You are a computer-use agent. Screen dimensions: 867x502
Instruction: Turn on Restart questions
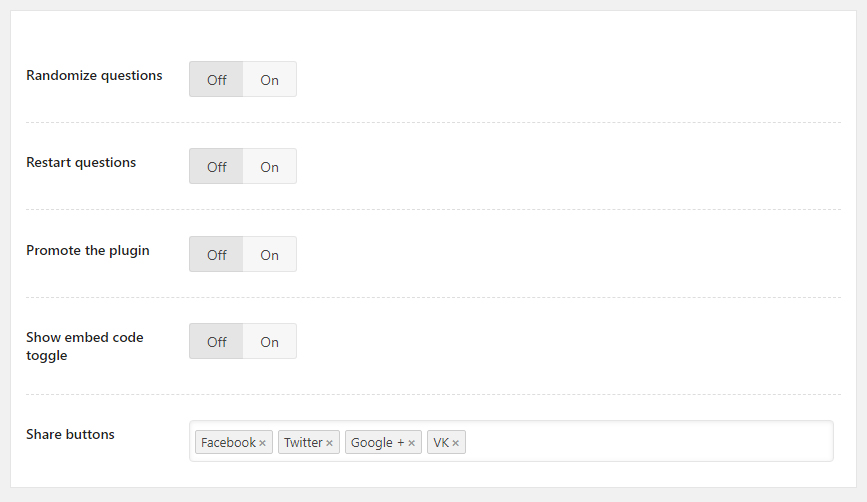click(x=270, y=167)
